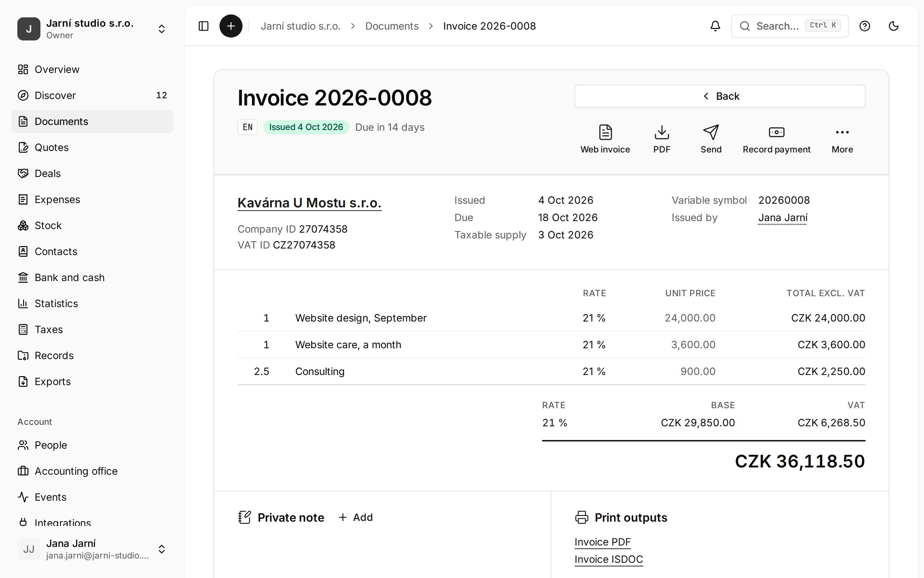The height and width of the screenshot is (578, 924).
Task: Open Expenses in sidebar
Action: pyautogui.click(x=92, y=199)
